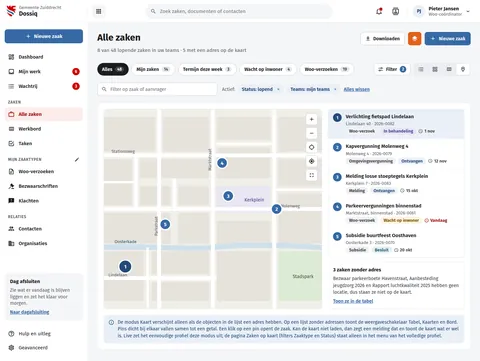The height and width of the screenshot is (361, 480).
Task: Click the orange icon button beside Downloaden
Action: coord(414,39)
